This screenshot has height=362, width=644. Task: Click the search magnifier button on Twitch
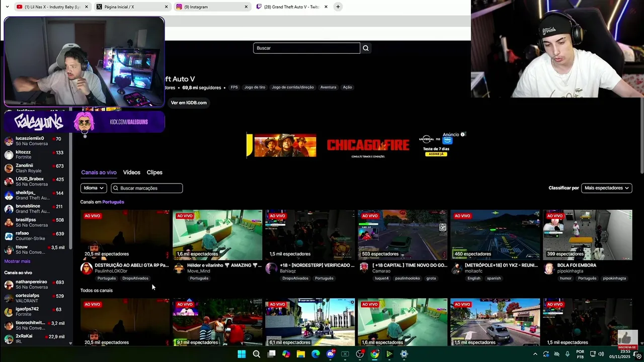pos(366,48)
